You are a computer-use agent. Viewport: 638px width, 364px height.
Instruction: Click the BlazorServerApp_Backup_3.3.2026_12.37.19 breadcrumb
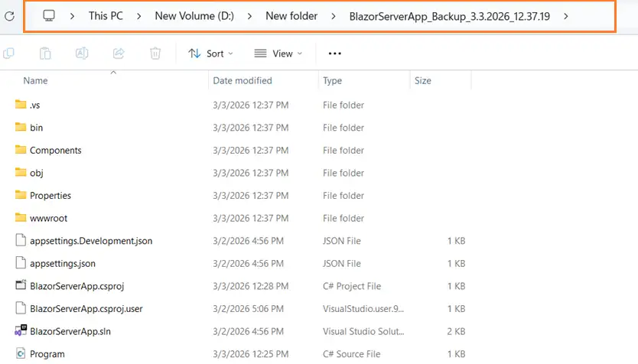click(450, 16)
